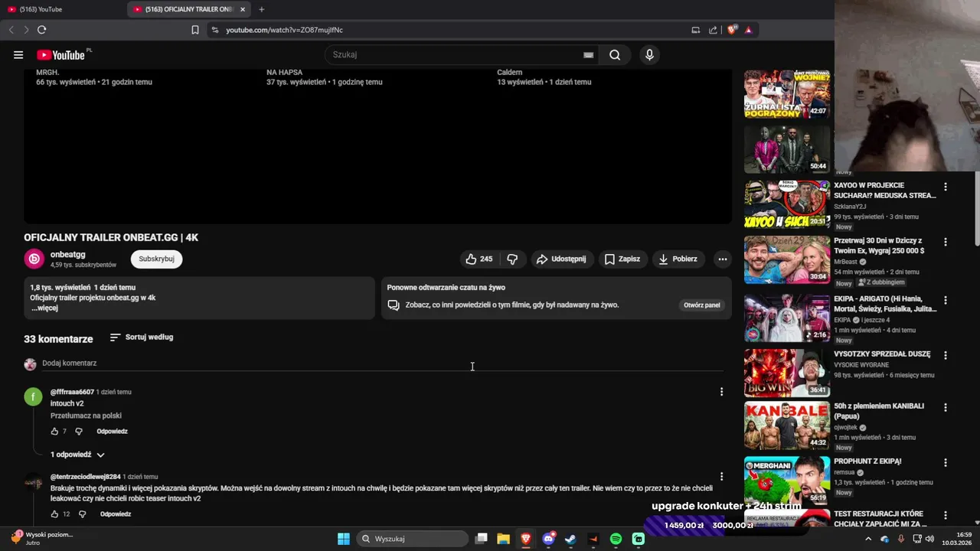Open options menu for @fffrraaa6607 comment
980x551 pixels.
721,392
